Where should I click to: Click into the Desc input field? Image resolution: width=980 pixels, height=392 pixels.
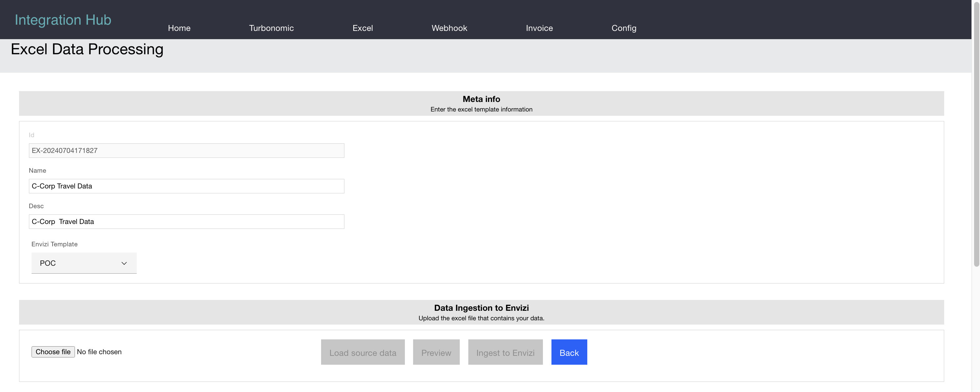(x=186, y=222)
